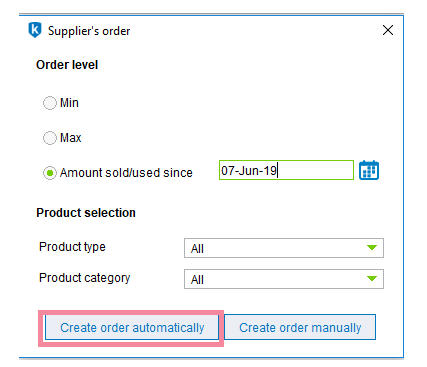Close the Supplier's order dialog

[x=388, y=30]
